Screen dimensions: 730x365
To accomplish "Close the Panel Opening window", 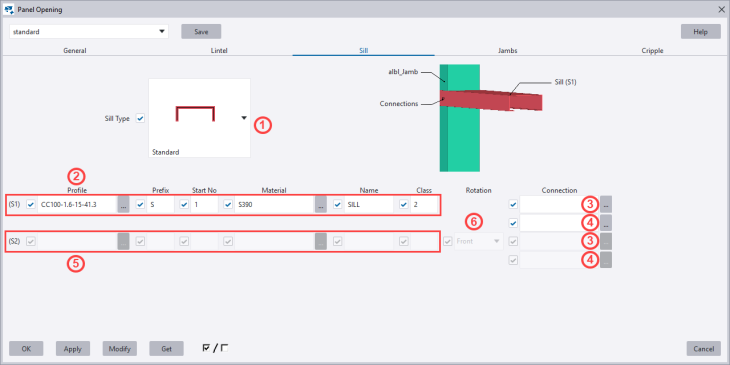I will pos(721,9).
